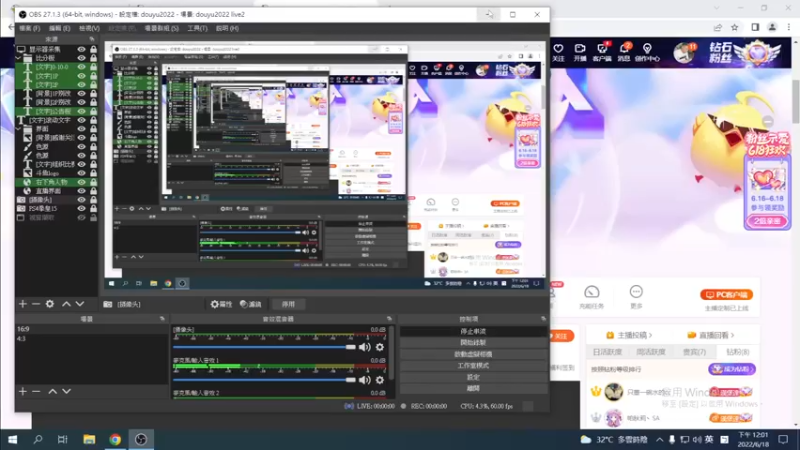Click 停止串流 stop streaming button

coord(473,332)
